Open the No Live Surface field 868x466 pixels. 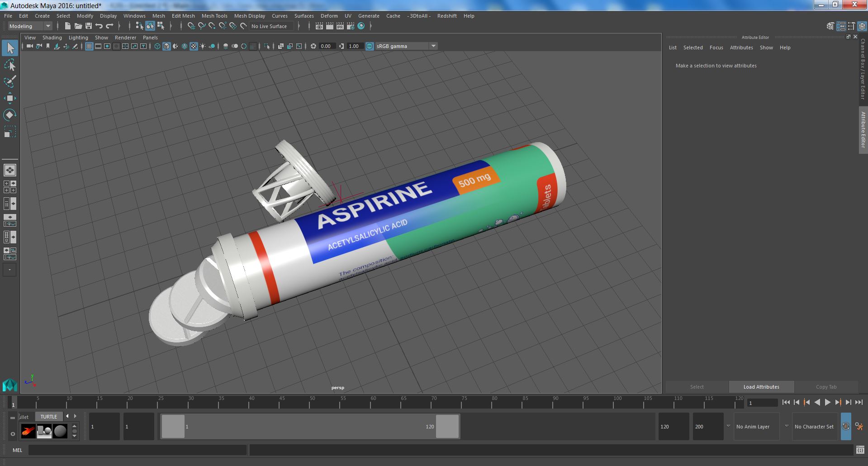click(271, 26)
